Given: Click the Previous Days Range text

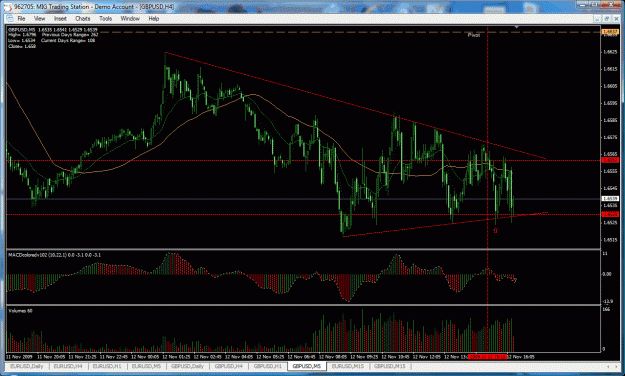Looking at the screenshot, I should click(70, 35).
